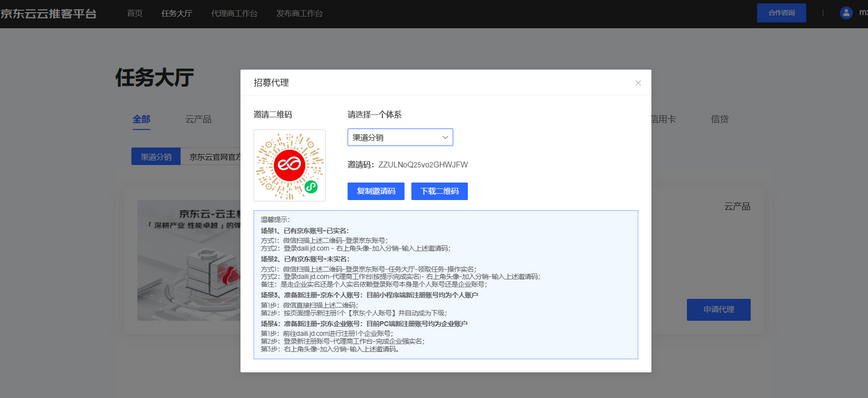
Task: Select the 全部 category tab
Action: 141,119
